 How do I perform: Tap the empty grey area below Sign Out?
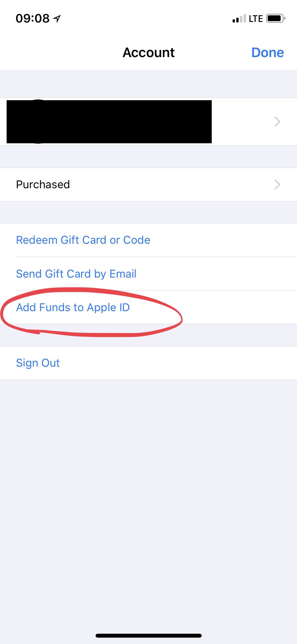tap(148, 502)
